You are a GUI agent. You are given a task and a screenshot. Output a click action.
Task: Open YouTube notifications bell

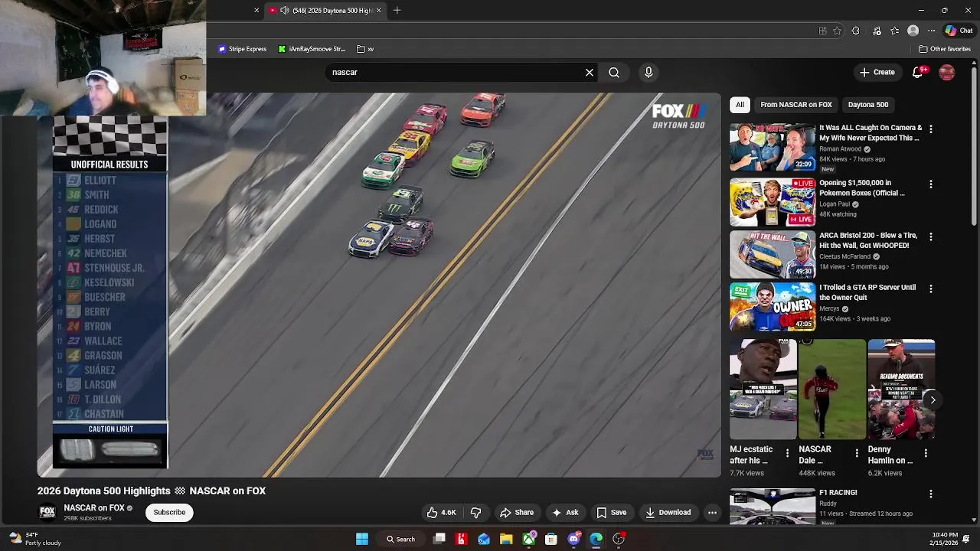point(918,72)
